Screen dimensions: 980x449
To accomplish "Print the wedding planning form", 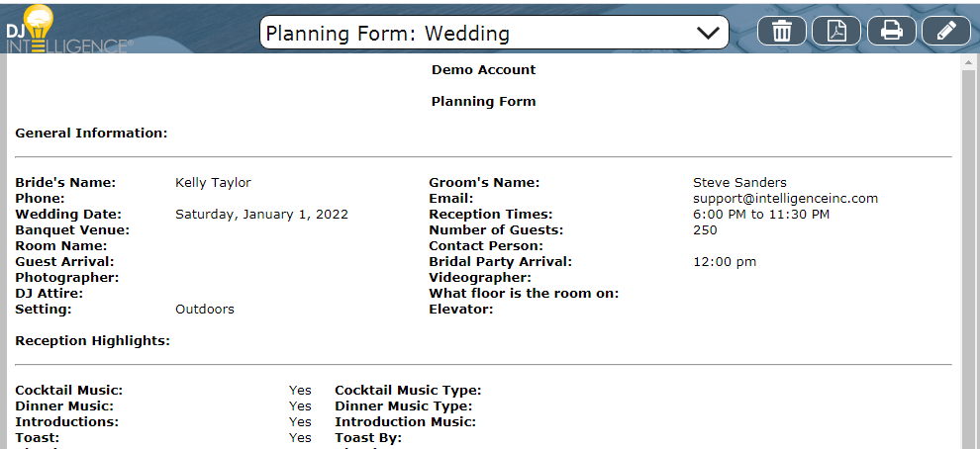I will click(891, 31).
